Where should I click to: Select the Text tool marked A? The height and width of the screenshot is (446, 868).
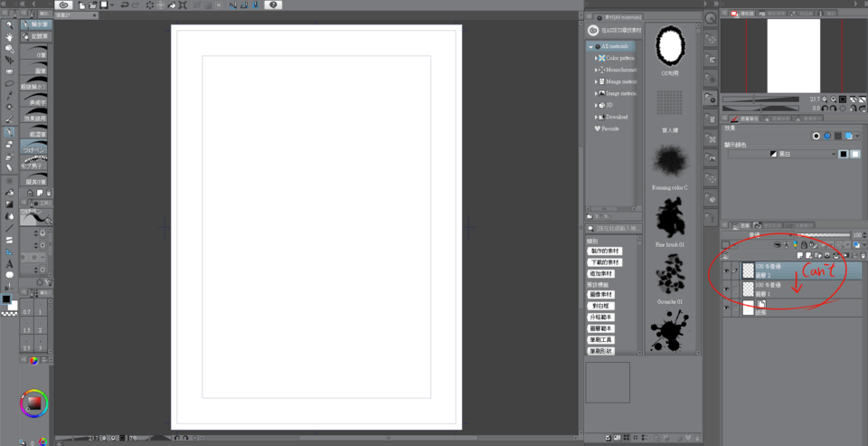pos(9,264)
